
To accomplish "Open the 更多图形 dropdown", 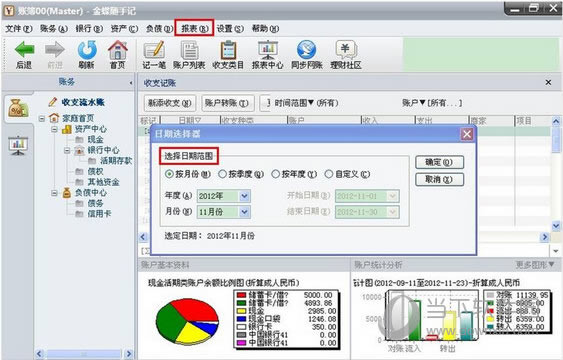I will tap(535, 265).
